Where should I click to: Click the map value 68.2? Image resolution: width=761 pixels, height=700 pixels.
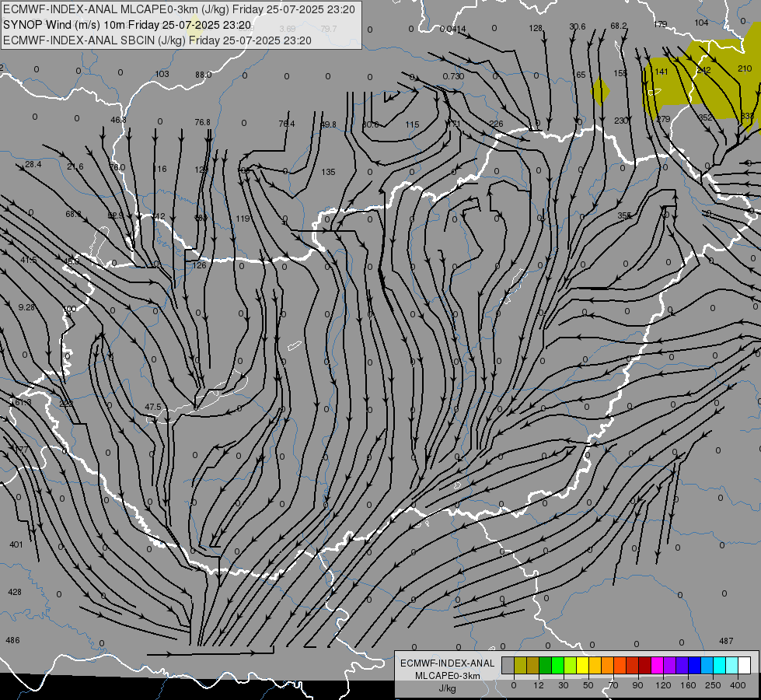coord(618,26)
